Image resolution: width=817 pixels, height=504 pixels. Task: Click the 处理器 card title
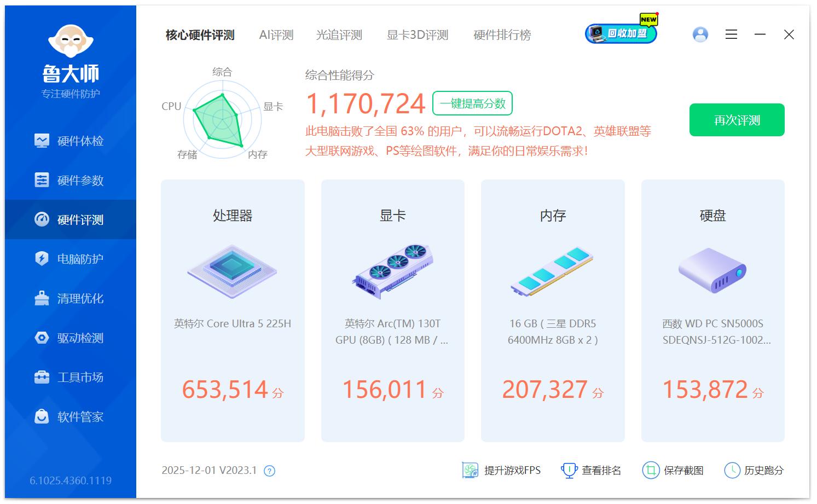(x=233, y=216)
